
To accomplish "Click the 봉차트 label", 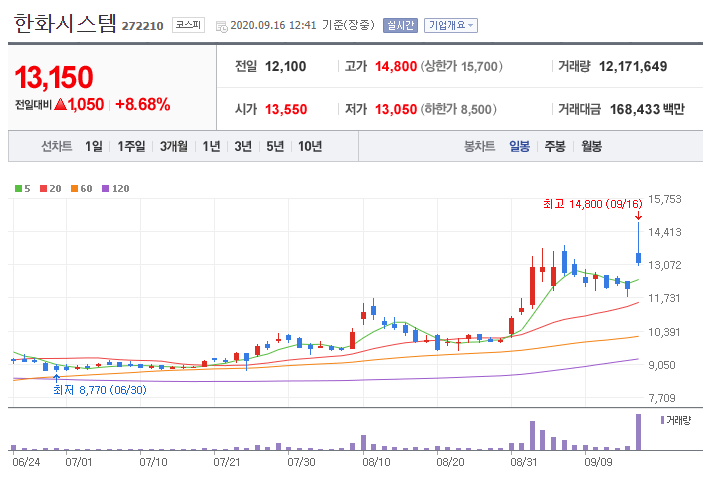I will [x=480, y=146].
